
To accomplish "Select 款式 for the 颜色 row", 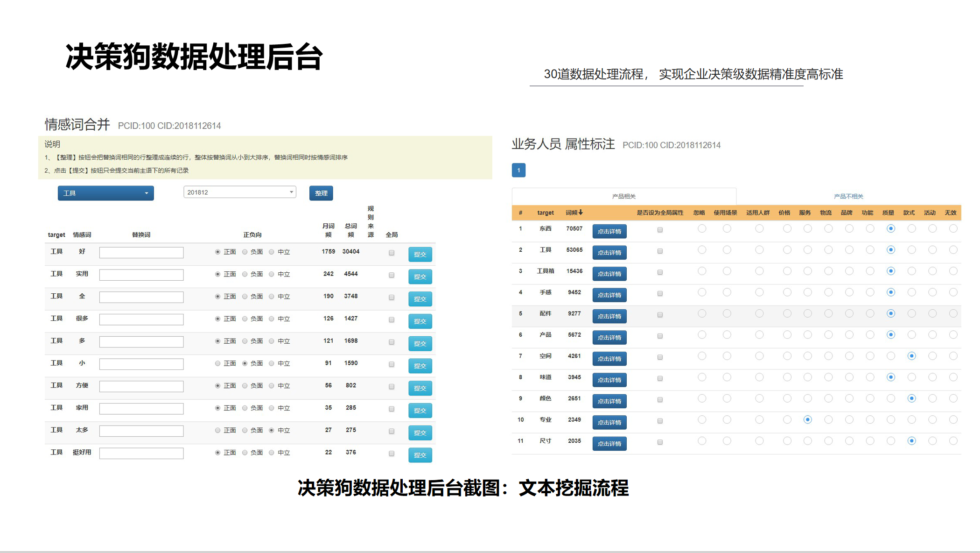I will 911,398.
